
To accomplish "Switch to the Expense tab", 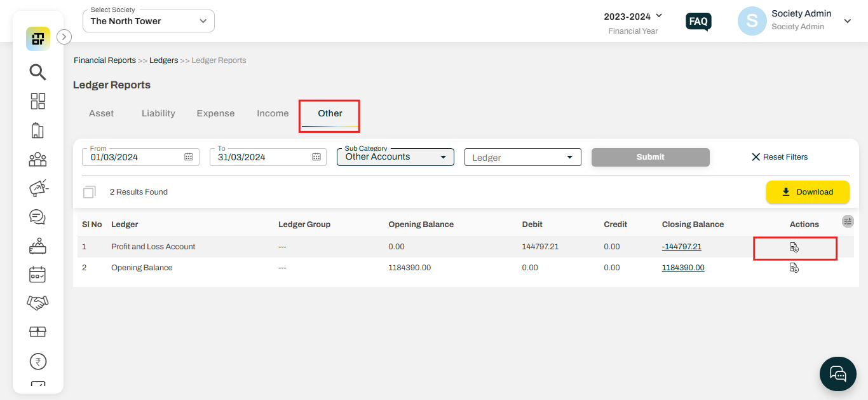I will pyautogui.click(x=215, y=113).
